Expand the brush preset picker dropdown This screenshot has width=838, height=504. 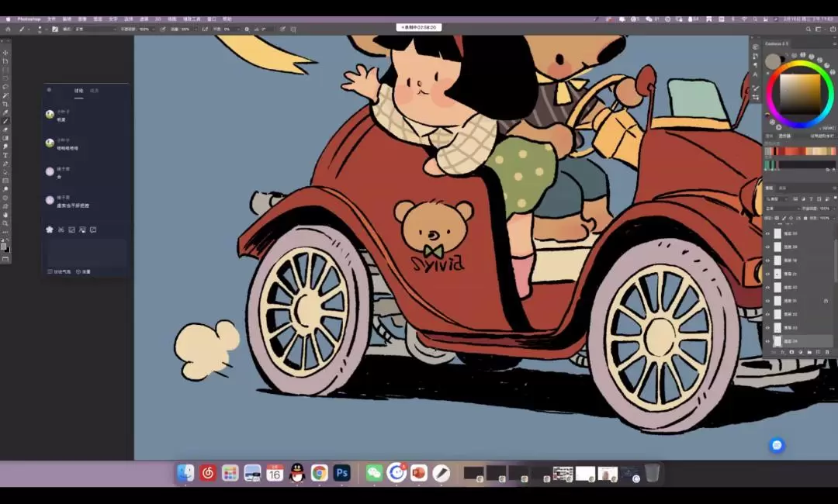(x=41, y=29)
